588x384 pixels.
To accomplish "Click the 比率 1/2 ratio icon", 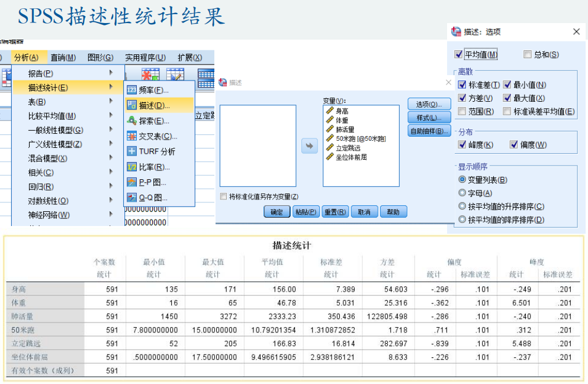I will [131, 167].
